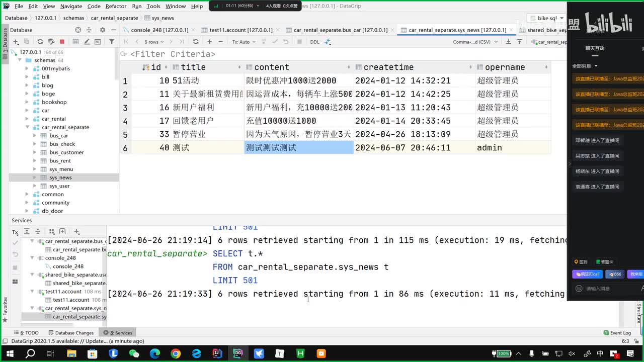Toggle the Favorites side panel tab
This screenshot has width=644, height=362.
point(6,310)
